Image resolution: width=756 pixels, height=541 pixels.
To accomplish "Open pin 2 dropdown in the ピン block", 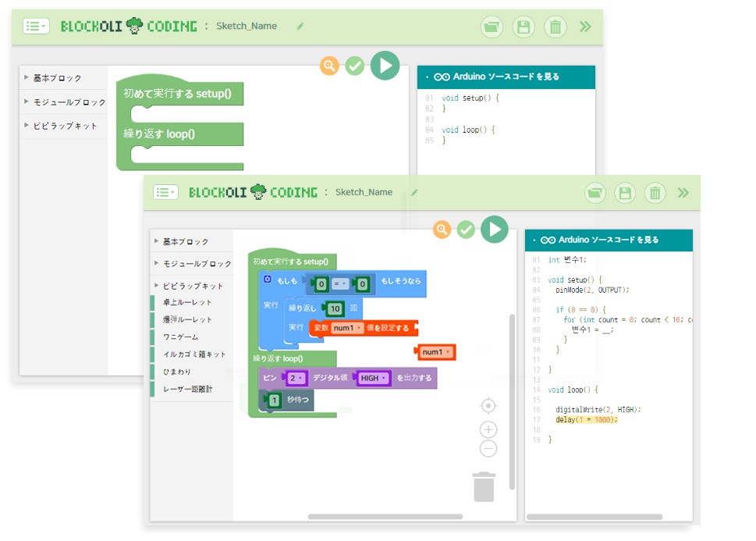I will pos(296,378).
